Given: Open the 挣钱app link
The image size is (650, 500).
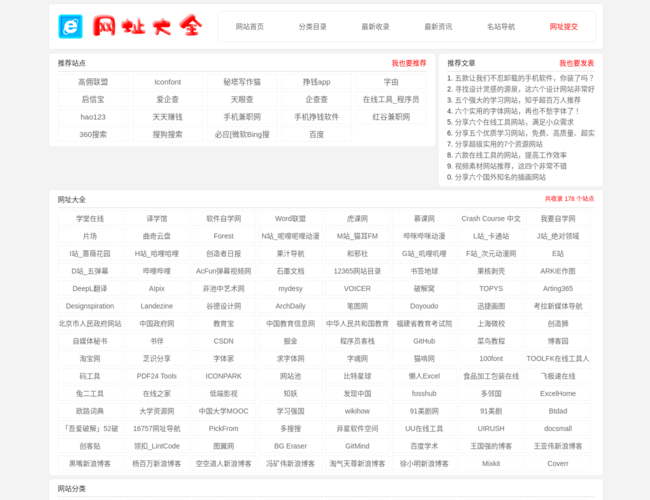Looking at the screenshot, I should coord(317,82).
